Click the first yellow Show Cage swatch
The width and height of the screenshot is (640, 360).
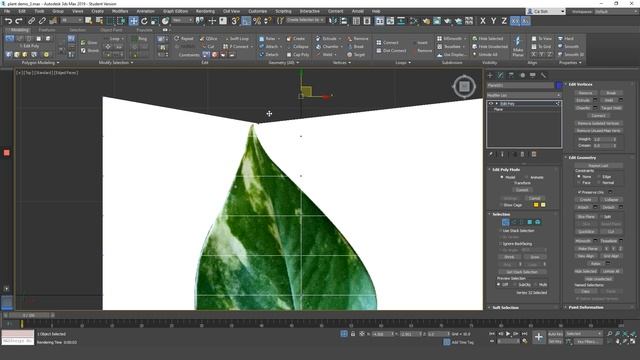click(536, 205)
